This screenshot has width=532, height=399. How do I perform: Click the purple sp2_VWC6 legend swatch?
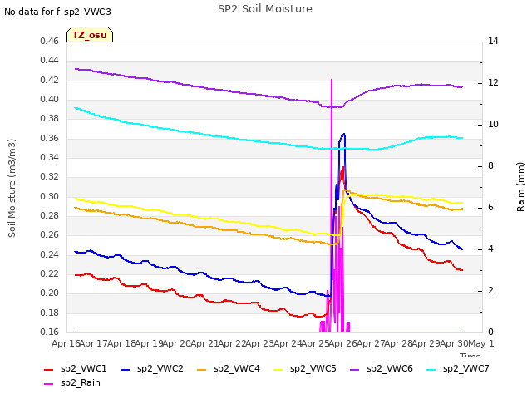355,369
